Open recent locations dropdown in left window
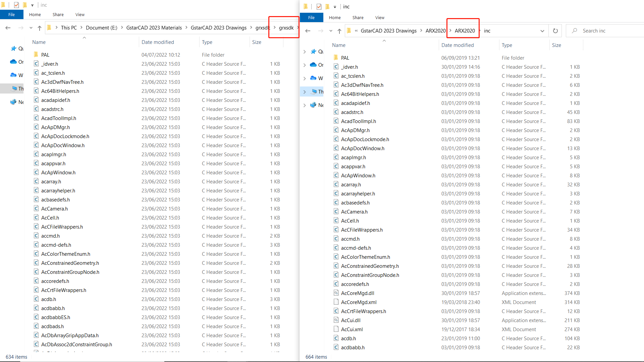Screen dimensions: 644x362 pyautogui.click(x=31, y=28)
